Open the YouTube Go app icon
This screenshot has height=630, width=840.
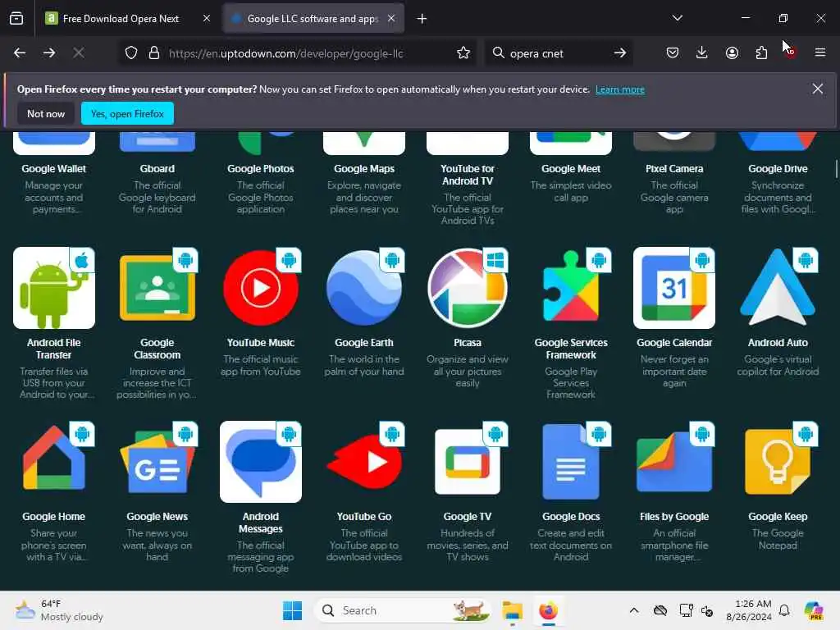click(364, 462)
